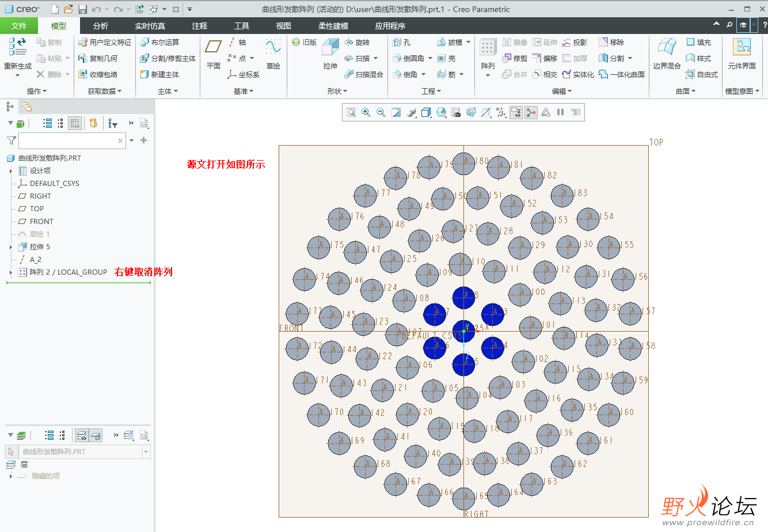Select the Revolve (旋转) tool
This screenshot has height=532, width=768.
[357, 42]
